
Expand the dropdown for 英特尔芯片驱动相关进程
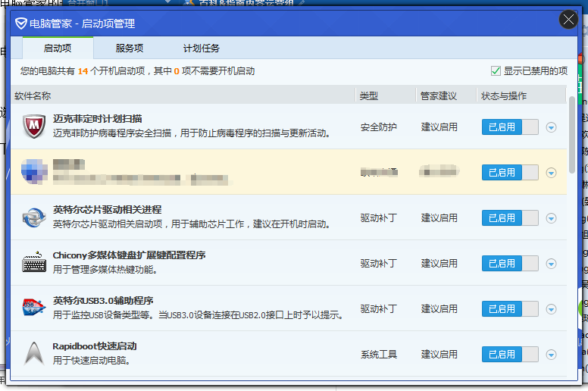click(551, 218)
